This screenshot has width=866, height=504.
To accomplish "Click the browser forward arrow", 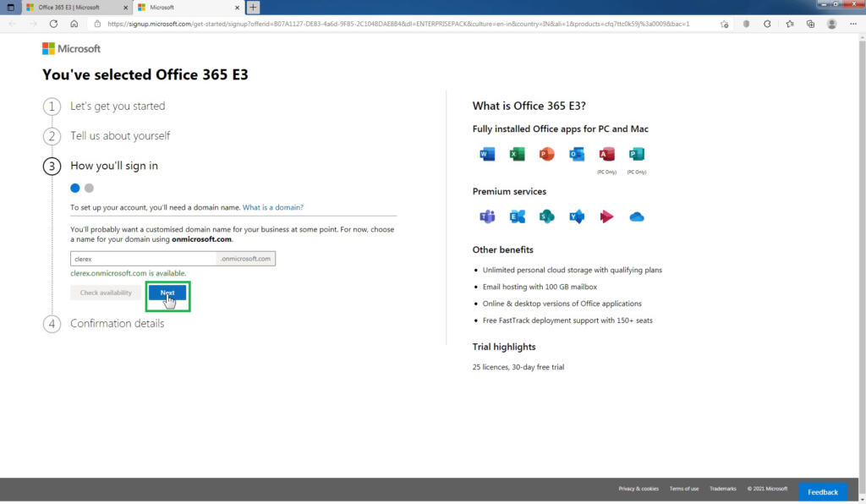I will pyautogui.click(x=33, y=24).
